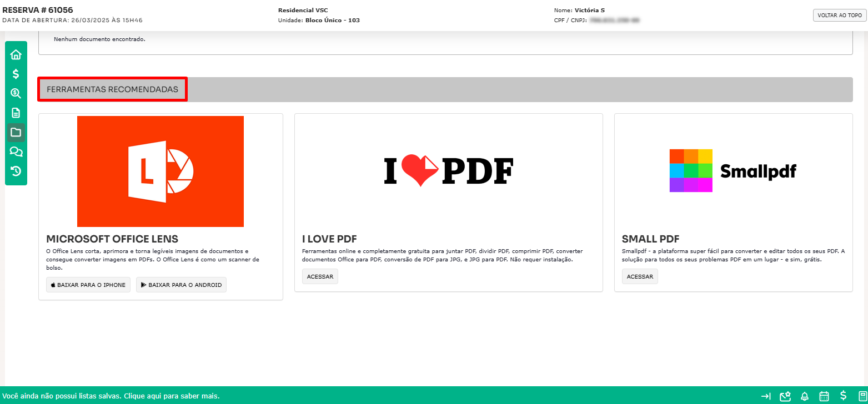Viewport: 868px width, 404px height.
Task: Click the Voltar ao Topo button
Action: tap(839, 16)
